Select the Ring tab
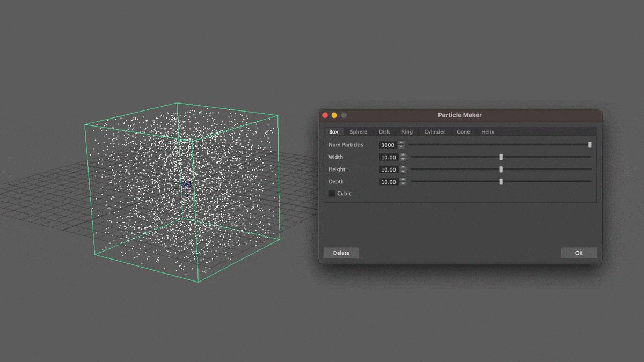 (x=407, y=132)
